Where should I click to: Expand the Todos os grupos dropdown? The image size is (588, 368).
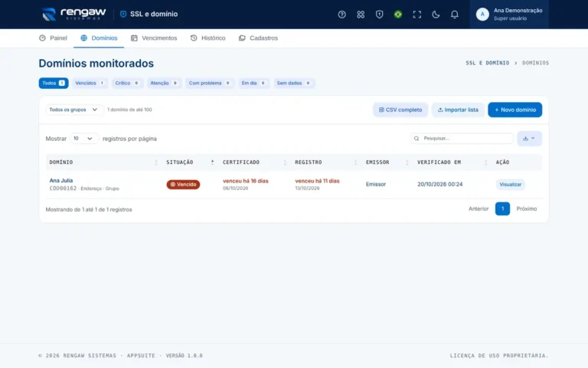point(73,110)
